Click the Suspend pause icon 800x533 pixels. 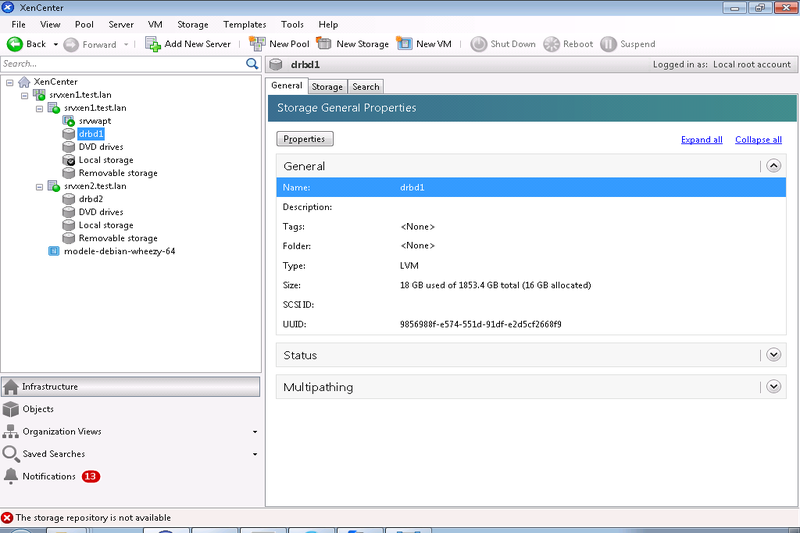608,44
